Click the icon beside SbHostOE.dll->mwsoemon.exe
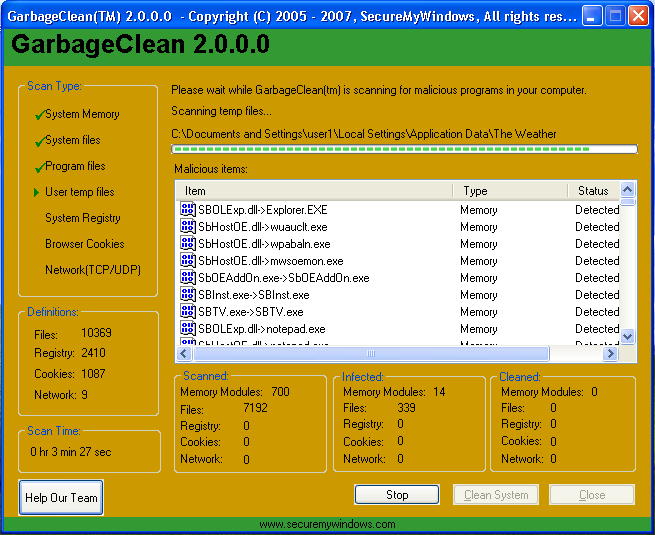Screen dimensions: 655x535 [188, 260]
